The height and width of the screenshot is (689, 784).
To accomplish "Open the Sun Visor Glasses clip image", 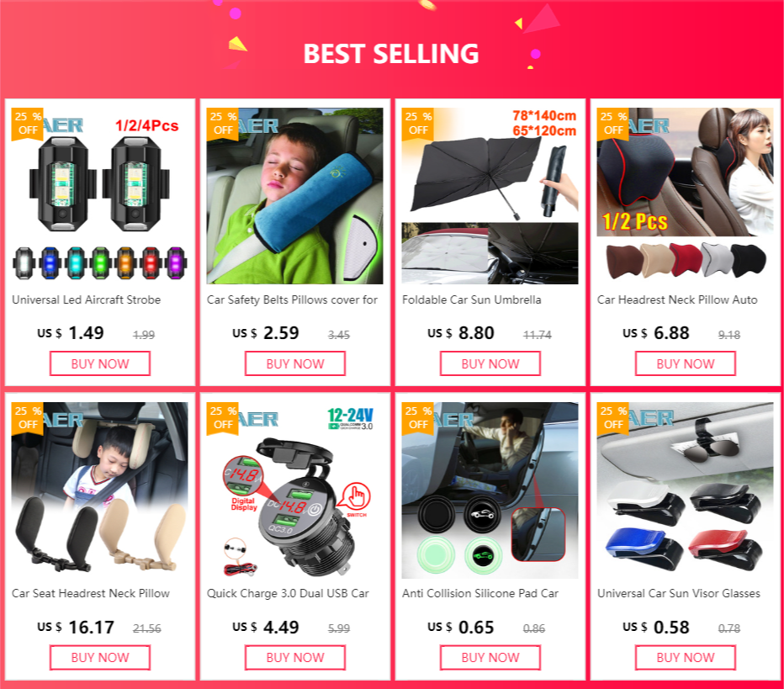I will tap(685, 490).
